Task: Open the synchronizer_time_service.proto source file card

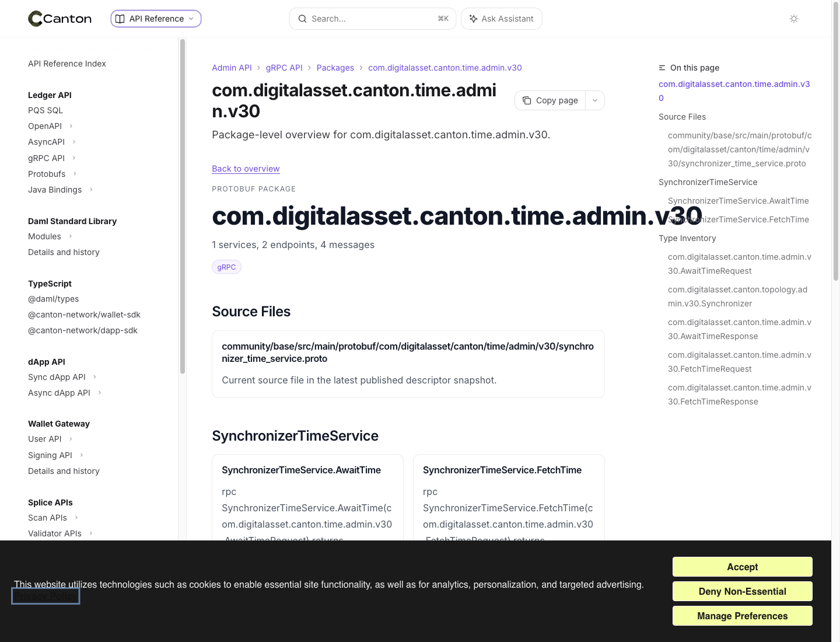Action: pyautogui.click(x=408, y=364)
